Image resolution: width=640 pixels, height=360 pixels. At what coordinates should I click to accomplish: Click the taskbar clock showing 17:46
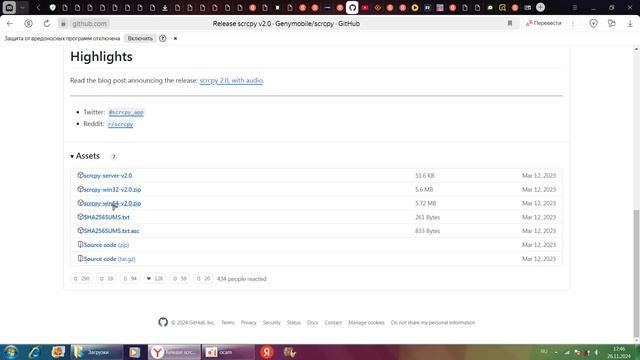click(619, 352)
